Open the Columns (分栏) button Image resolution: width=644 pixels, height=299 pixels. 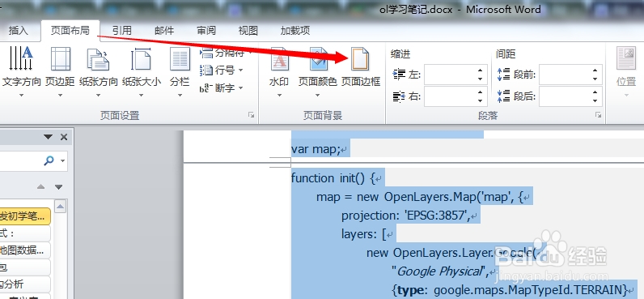click(180, 72)
